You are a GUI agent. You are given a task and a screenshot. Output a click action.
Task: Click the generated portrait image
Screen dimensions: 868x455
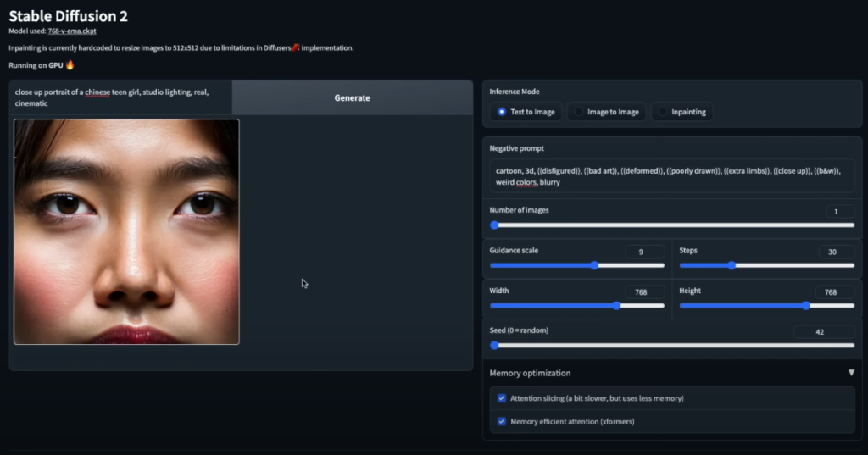126,231
